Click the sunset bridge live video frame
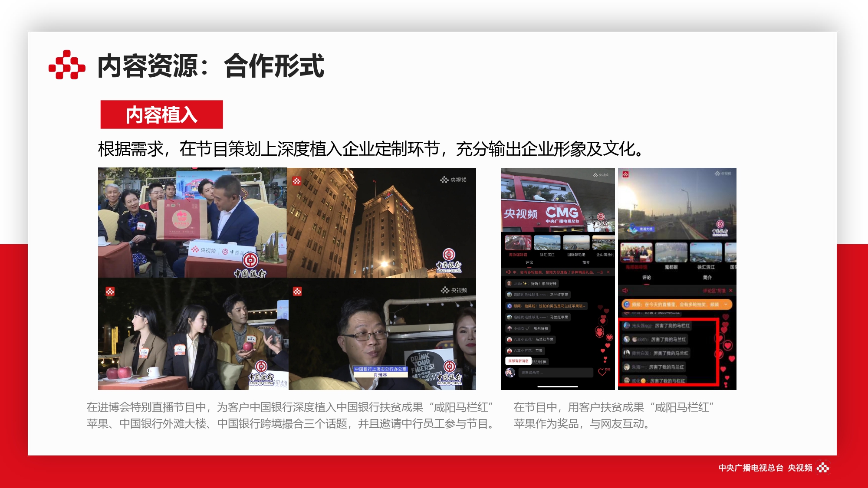Image resolution: width=868 pixels, height=488 pixels. tap(677, 204)
